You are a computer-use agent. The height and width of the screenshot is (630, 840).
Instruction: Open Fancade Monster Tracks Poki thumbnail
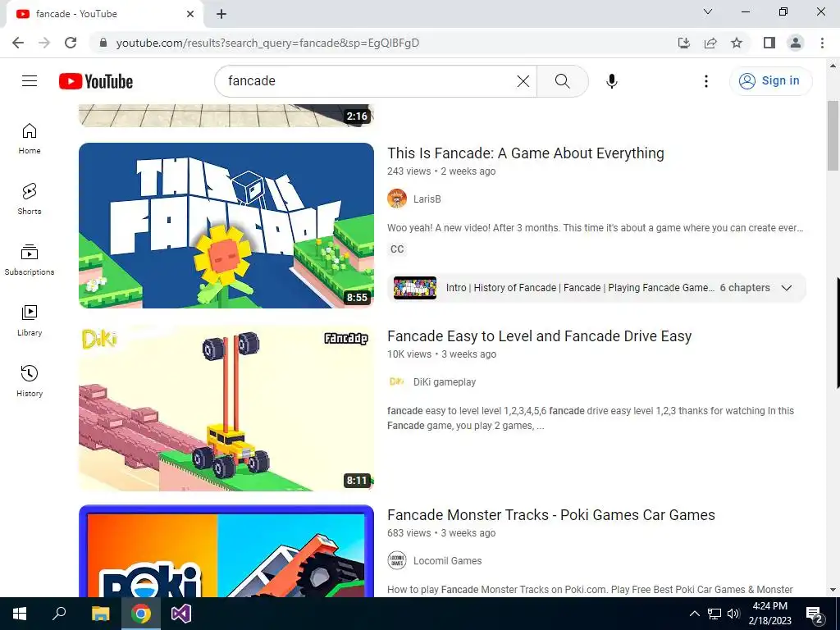[226, 550]
